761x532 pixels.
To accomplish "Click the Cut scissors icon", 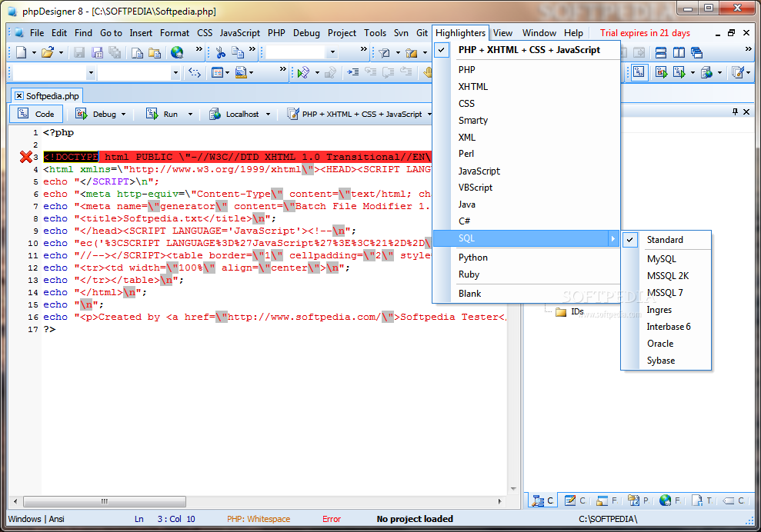I will (220, 52).
